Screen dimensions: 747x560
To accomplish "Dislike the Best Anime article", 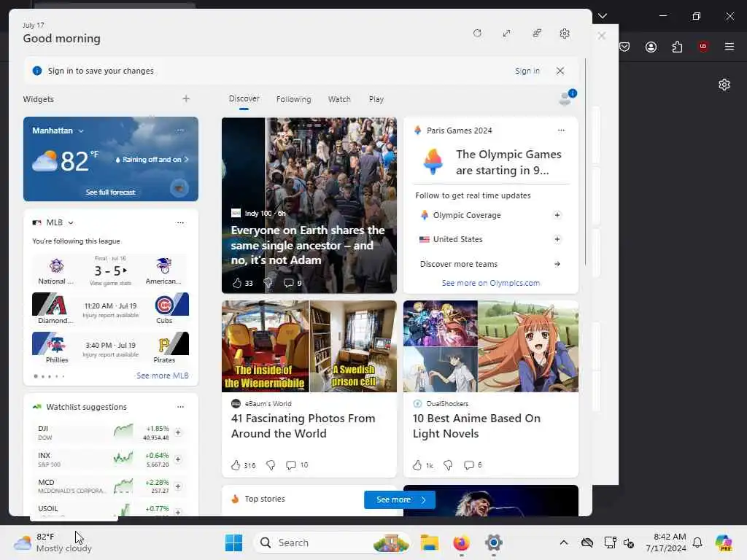I will point(448,465).
